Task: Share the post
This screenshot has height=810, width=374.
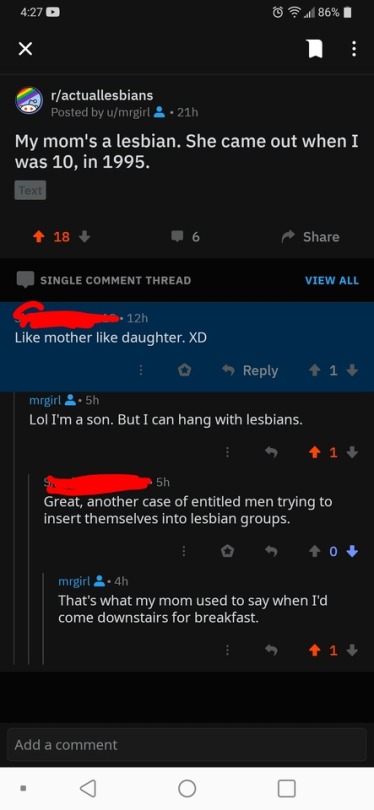Action: [310, 237]
